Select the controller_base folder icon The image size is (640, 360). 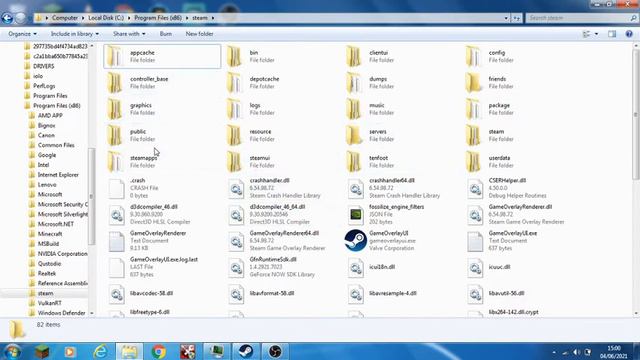click(x=115, y=82)
